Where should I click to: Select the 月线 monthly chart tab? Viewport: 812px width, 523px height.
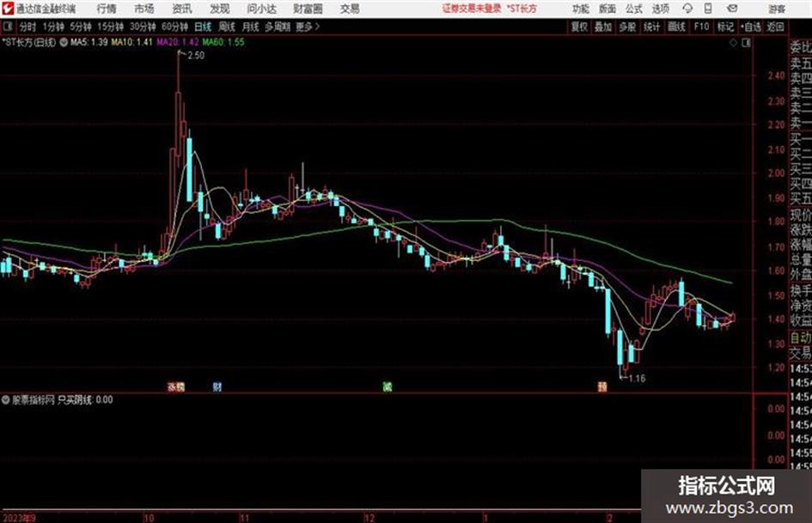pyautogui.click(x=251, y=27)
